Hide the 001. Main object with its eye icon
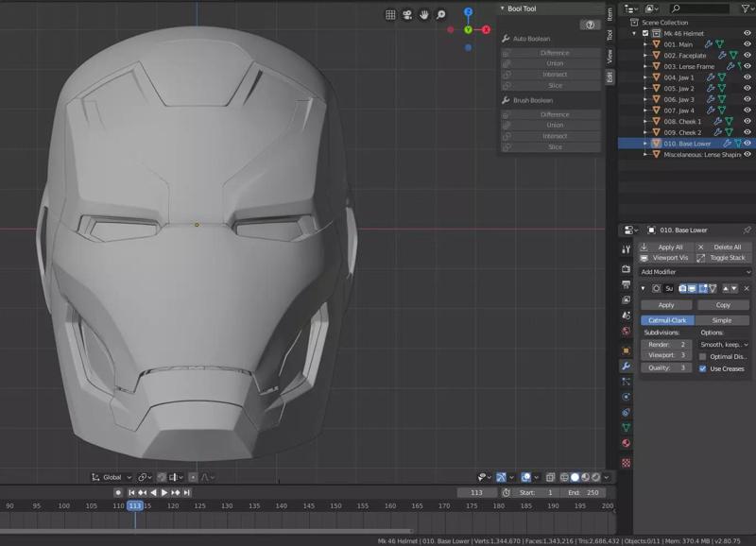The image size is (756, 546). [746, 43]
